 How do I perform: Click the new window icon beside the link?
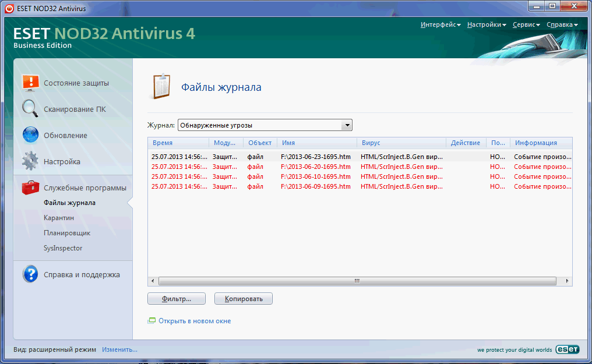point(151,321)
